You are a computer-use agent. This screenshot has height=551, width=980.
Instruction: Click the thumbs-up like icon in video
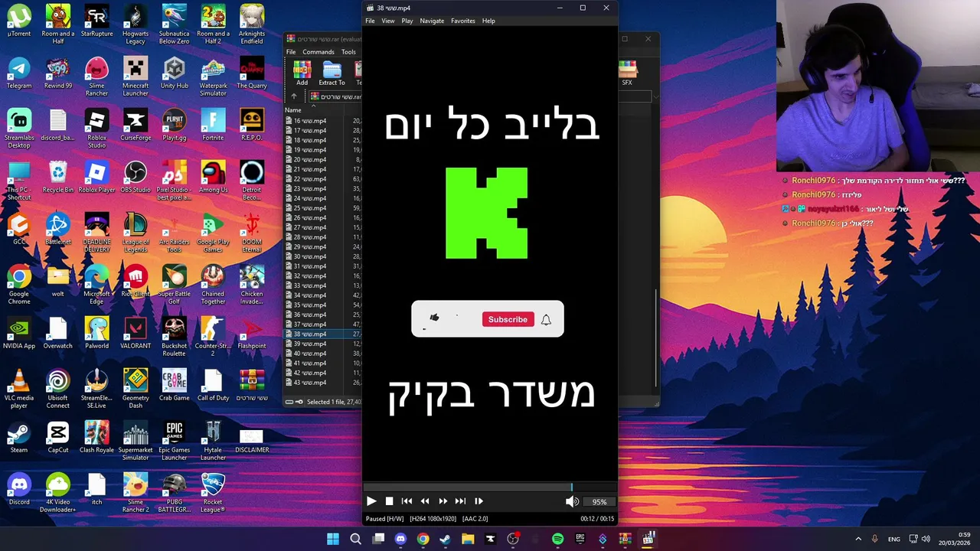[434, 318]
